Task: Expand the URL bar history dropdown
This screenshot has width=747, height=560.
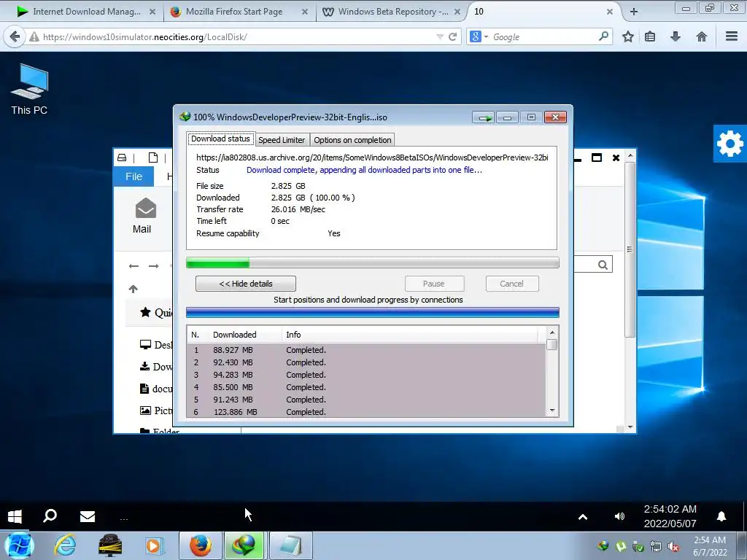Action: coord(440,36)
